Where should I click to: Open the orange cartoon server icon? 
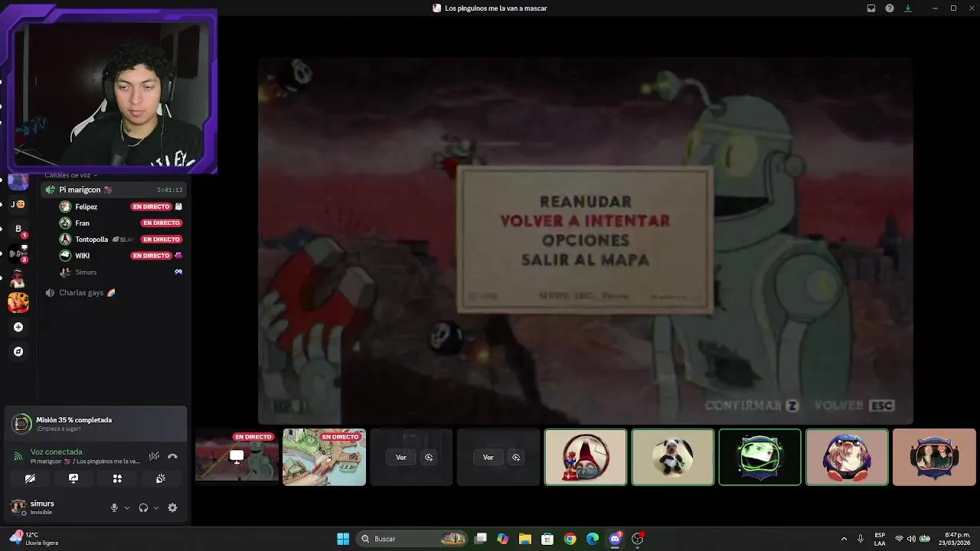pos(18,302)
